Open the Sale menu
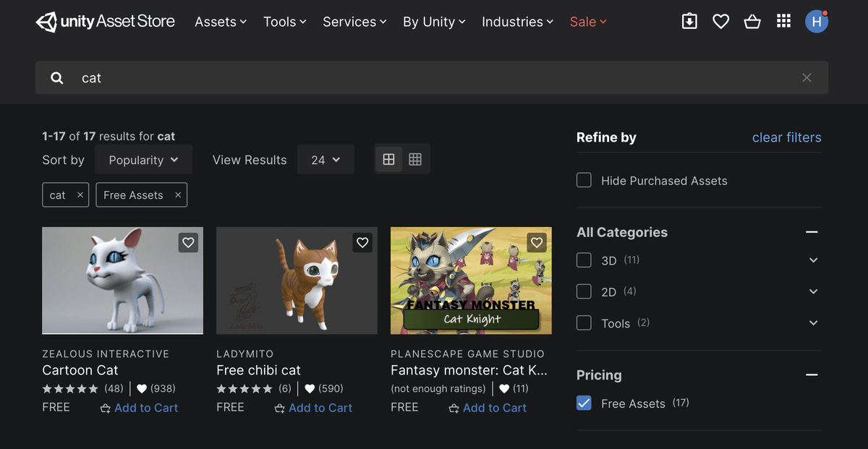The image size is (868, 449). [588, 22]
